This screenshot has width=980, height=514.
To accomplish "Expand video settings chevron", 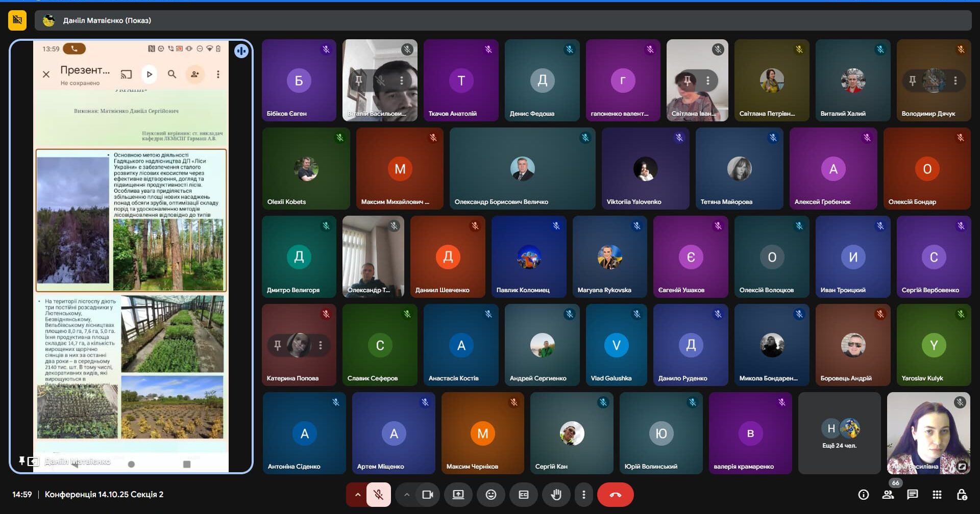I will tap(407, 495).
